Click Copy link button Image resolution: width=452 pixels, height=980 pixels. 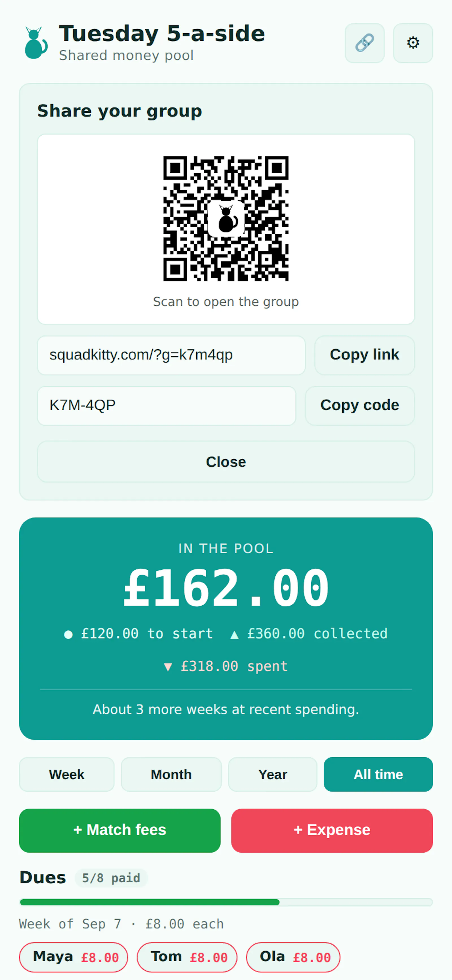click(364, 355)
